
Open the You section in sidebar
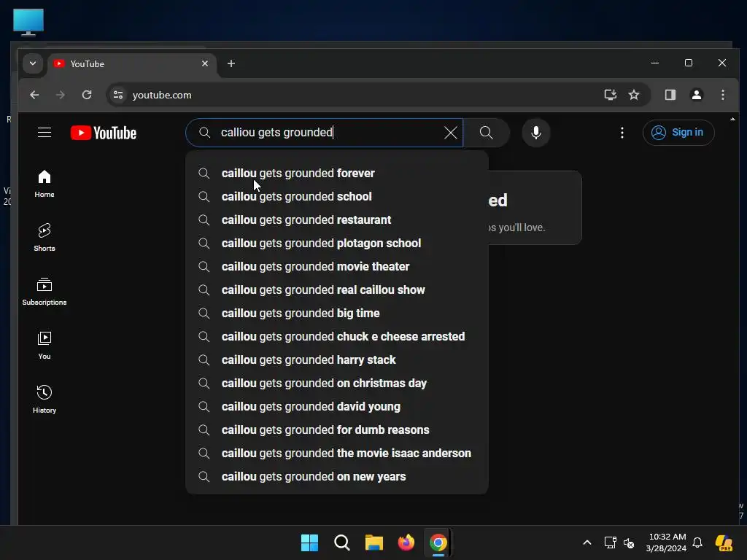pyautogui.click(x=44, y=345)
